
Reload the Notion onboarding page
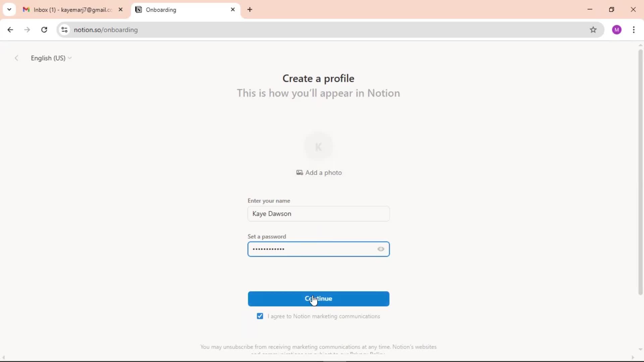(x=44, y=30)
